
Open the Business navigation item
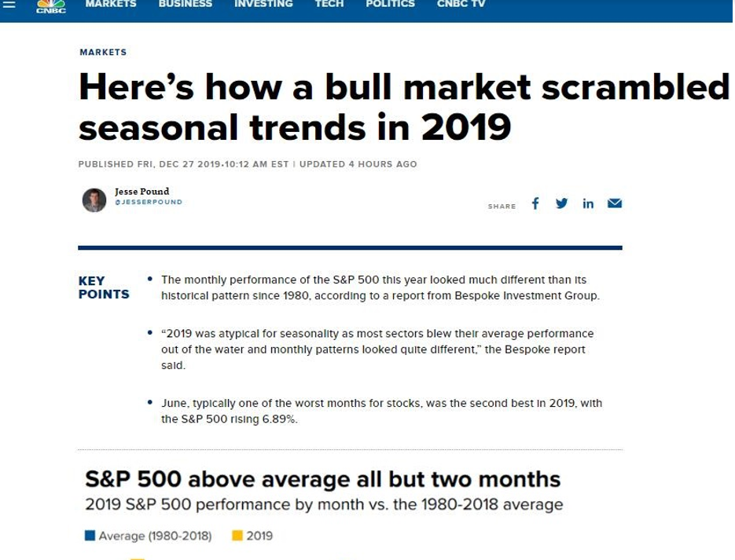(x=185, y=4)
